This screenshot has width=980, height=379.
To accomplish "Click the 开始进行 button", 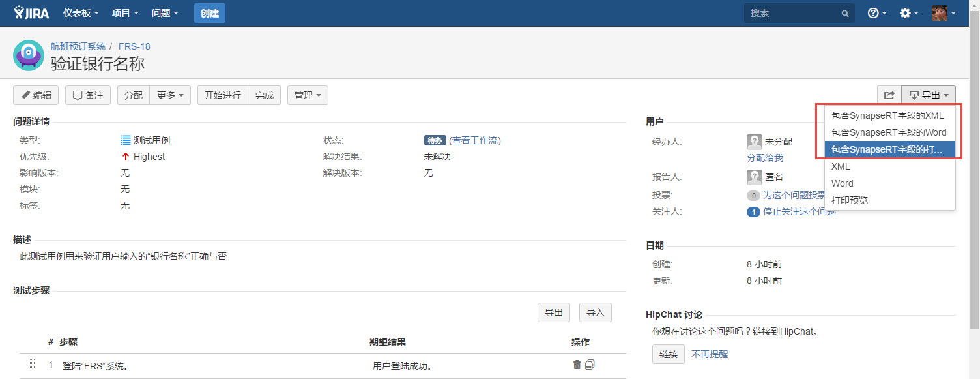I will (223, 95).
